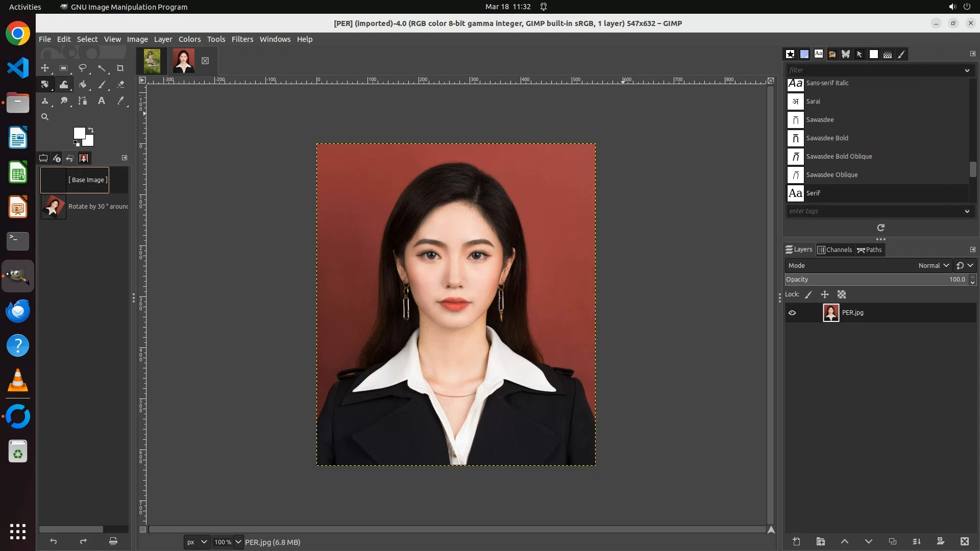Toggle lock pixels brush icon
Screen dimensions: 980x551
808,294
